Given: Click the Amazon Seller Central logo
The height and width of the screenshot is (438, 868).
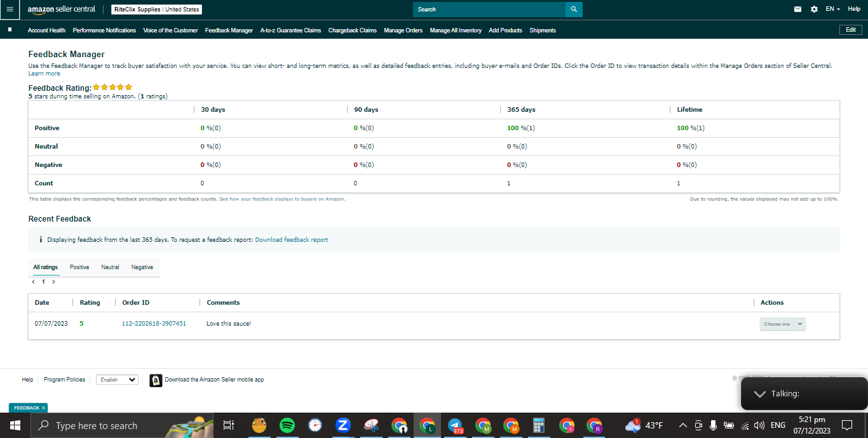Looking at the screenshot, I should pos(62,10).
